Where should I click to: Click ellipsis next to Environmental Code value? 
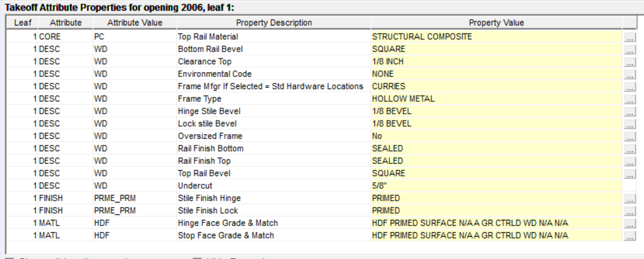(630, 74)
